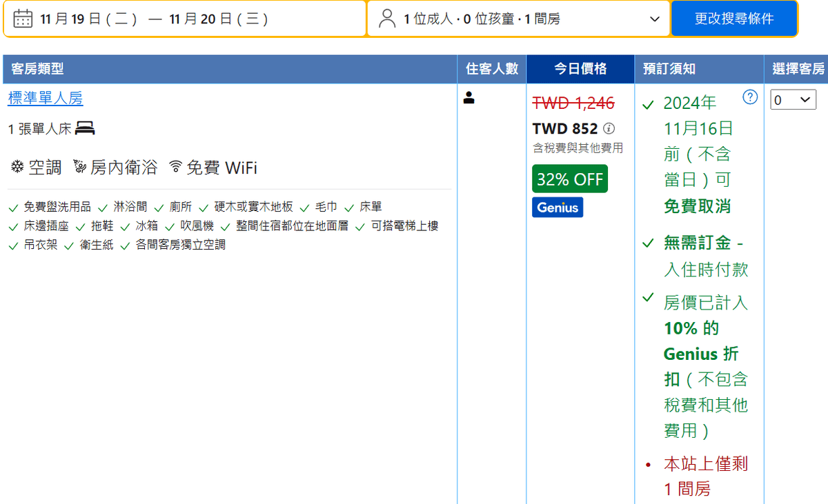
Task: Click the guest person icon in occupancy field
Action: point(387,19)
